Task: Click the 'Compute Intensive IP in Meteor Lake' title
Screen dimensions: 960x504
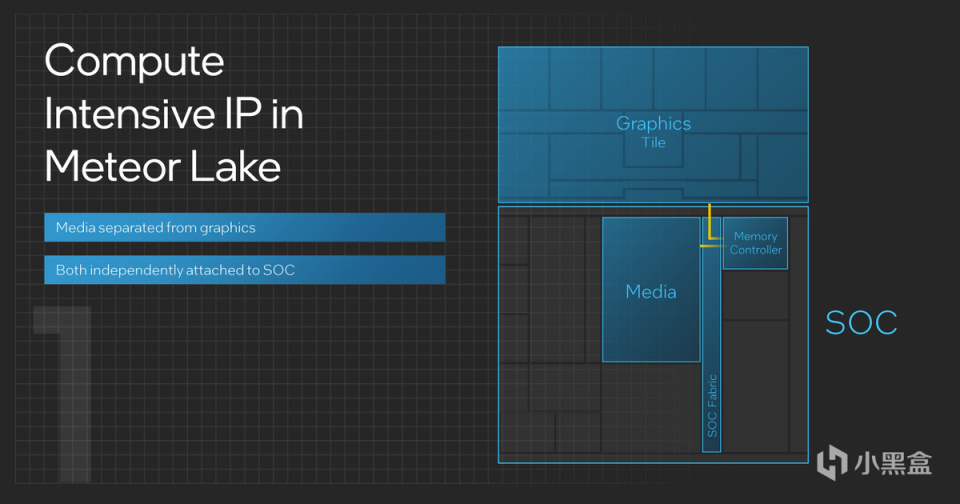Action: [174, 113]
